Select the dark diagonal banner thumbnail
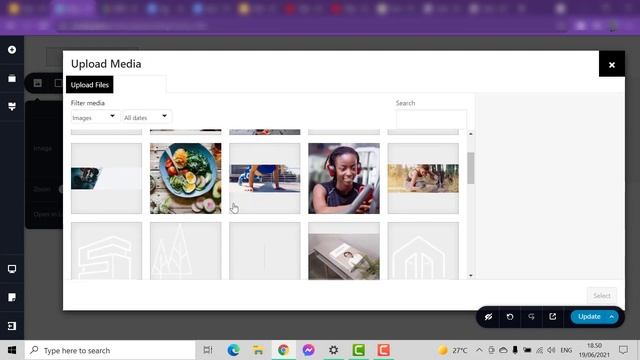Viewport: 640px width, 360px height. (x=106, y=178)
